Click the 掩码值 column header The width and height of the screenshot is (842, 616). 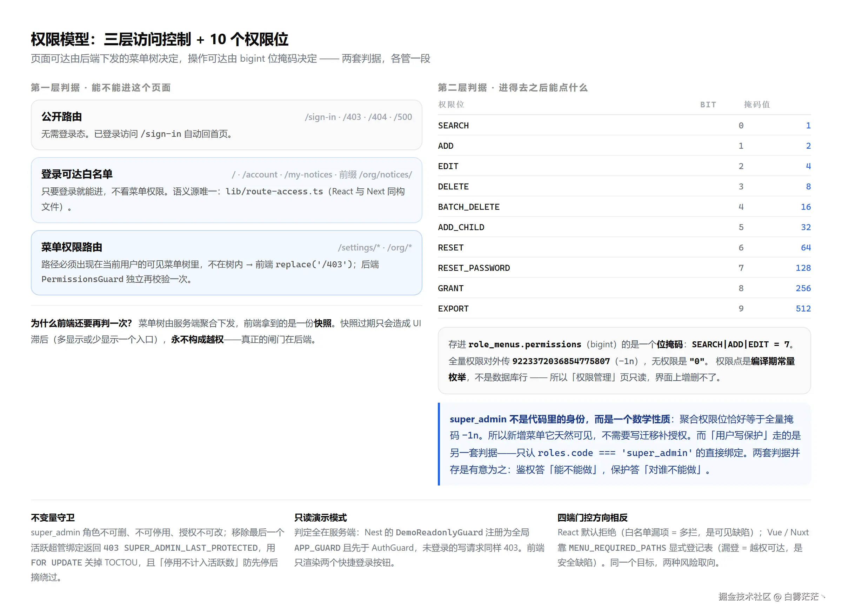click(757, 105)
